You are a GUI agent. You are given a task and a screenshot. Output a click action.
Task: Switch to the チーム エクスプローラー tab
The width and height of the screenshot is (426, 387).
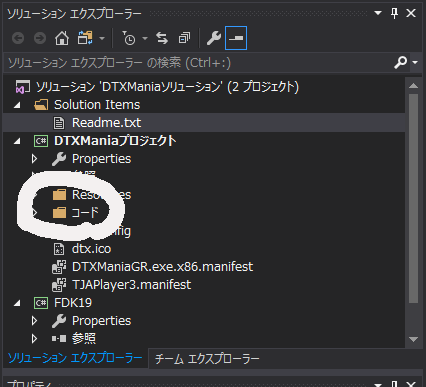click(207, 359)
